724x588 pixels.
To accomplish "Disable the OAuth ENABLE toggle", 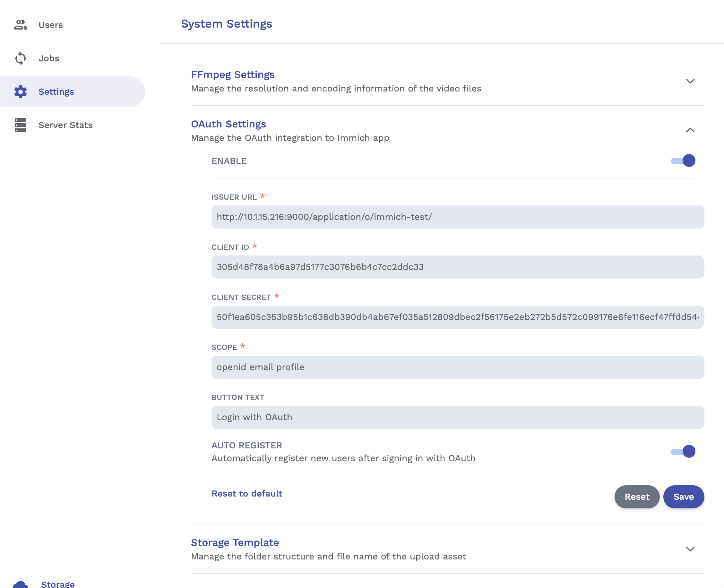I will click(683, 160).
